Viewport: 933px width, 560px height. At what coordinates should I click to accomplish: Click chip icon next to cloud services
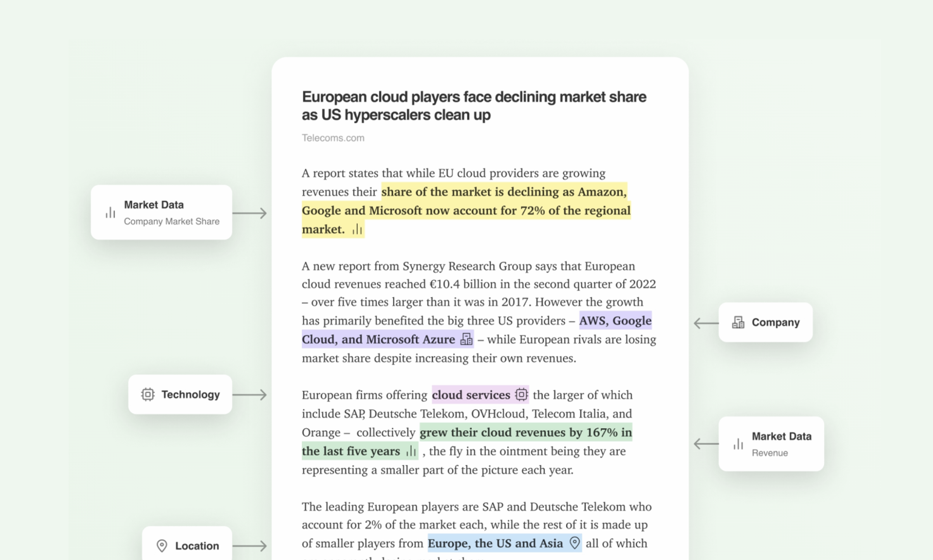(521, 394)
